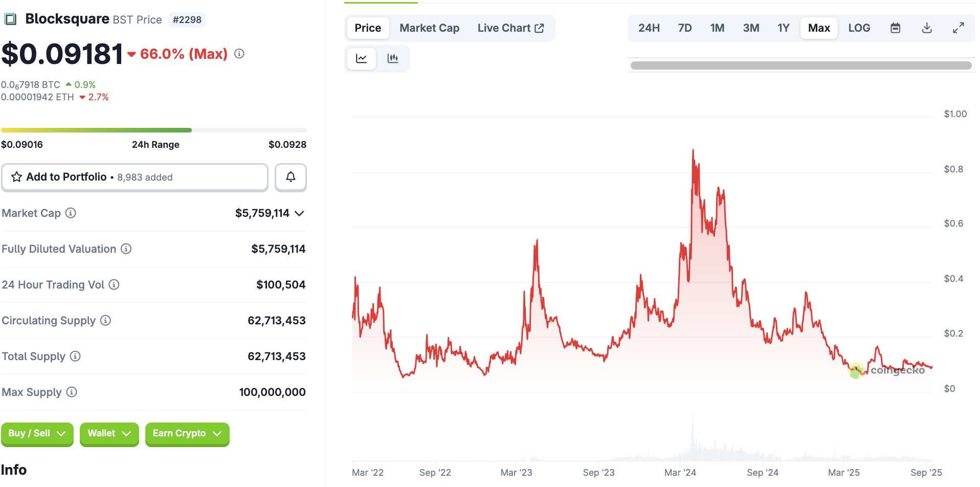Open 24 Hour Trading Vol info icon

coord(114,284)
